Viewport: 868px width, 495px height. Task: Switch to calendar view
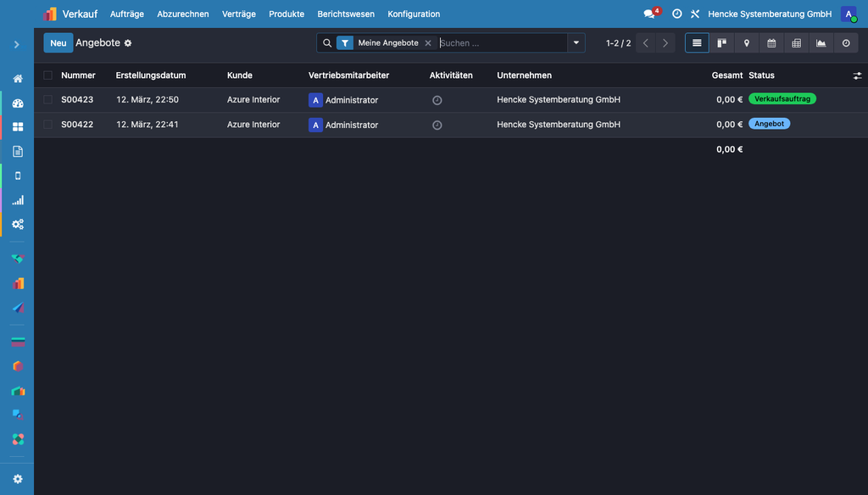pos(771,43)
